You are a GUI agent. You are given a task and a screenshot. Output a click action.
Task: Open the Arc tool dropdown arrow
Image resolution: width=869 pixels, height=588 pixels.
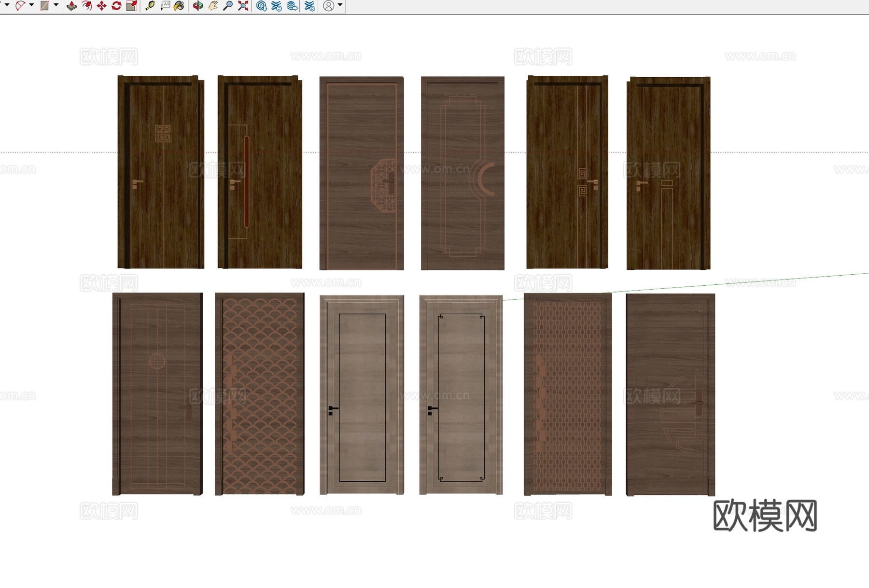tap(32, 5)
